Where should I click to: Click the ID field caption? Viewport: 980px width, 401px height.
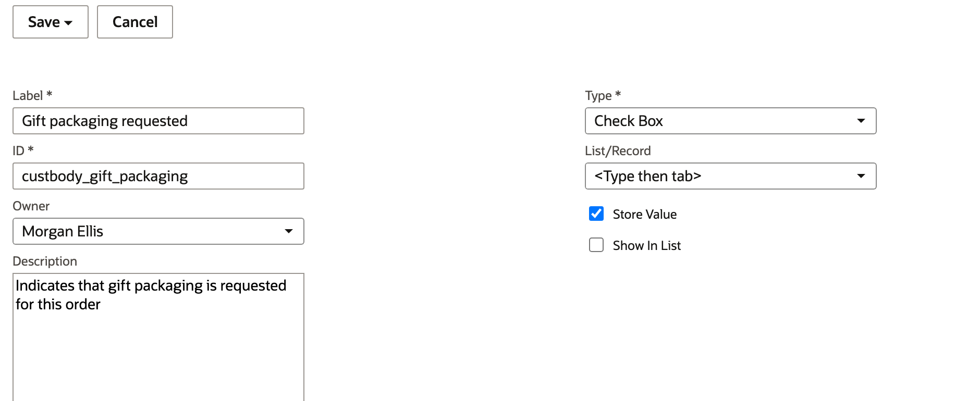tap(23, 151)
